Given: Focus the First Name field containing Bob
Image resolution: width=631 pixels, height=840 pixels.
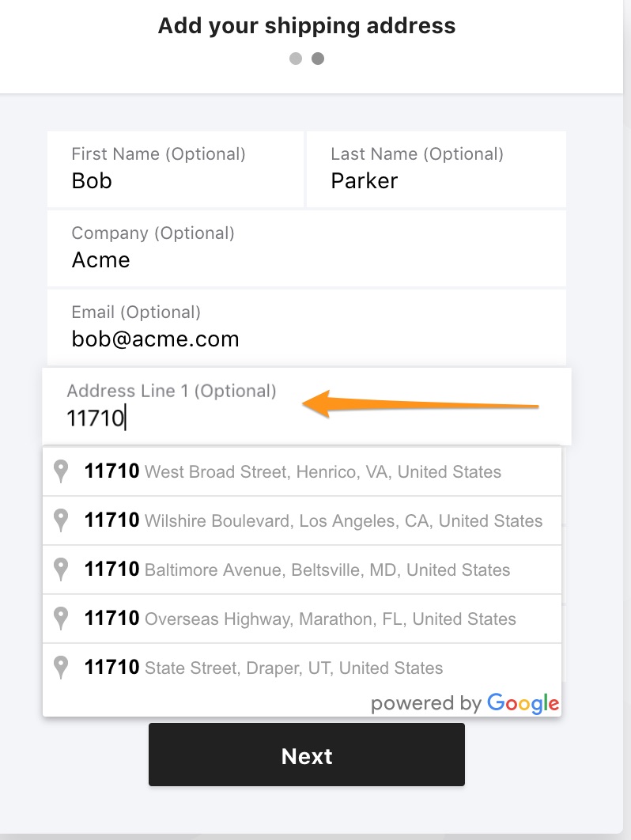Looking at the screenshot, I should click(176, 169).
